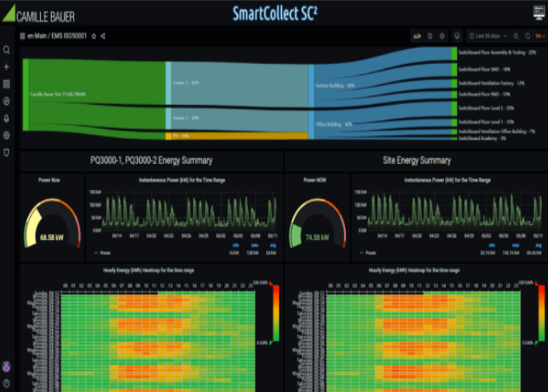The height and width of the screenshot is (392, 548).
Task: Open the Explore compass icon in sidebar
Action: 6,101
